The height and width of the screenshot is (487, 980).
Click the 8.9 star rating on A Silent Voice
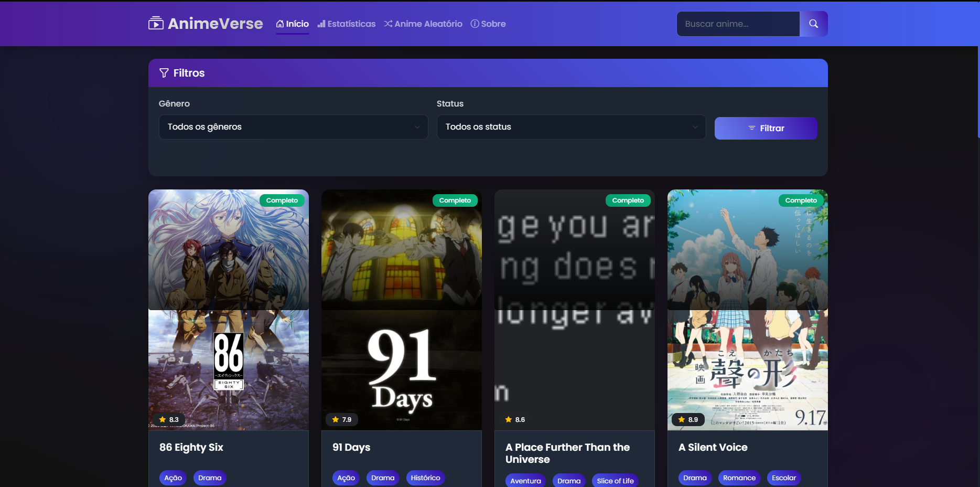687,419
